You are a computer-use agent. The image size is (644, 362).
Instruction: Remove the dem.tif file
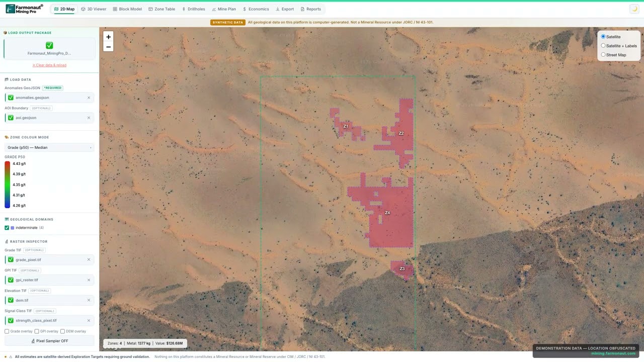pyautogui.click(x=89, y=300)
